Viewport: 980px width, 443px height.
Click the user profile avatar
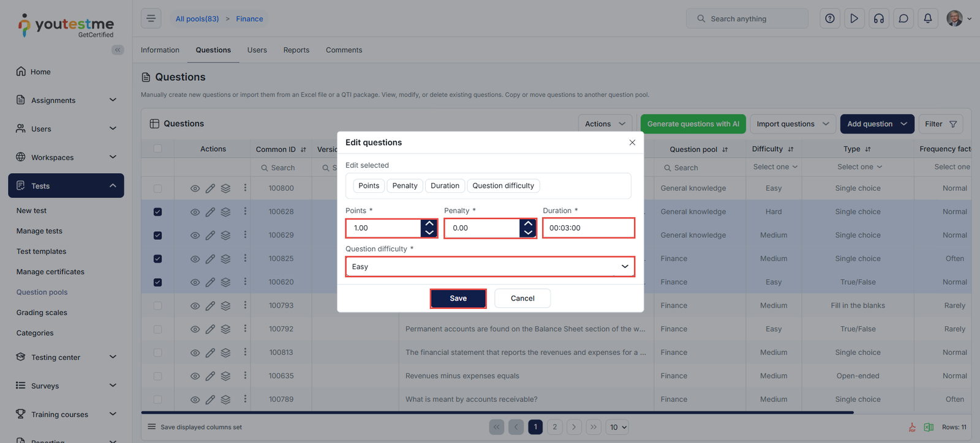[954, 18]
